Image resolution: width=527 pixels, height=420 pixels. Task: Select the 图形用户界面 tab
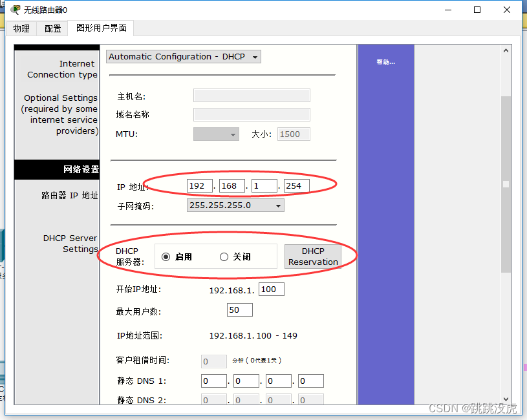point(101,28)
